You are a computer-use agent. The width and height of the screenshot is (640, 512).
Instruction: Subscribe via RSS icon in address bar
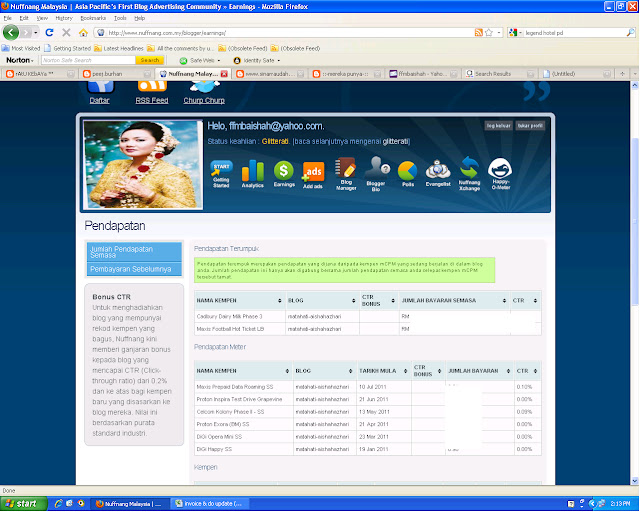click(479, 32)
